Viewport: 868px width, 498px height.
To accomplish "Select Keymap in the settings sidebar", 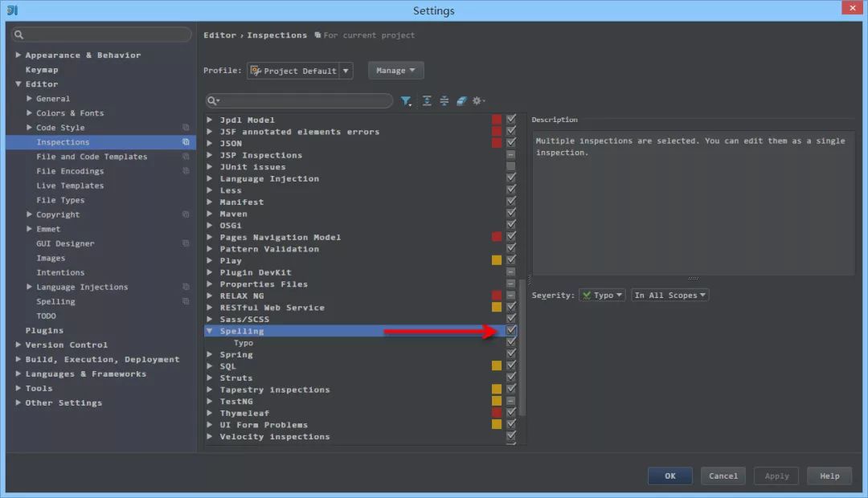I will click(42, 70).
